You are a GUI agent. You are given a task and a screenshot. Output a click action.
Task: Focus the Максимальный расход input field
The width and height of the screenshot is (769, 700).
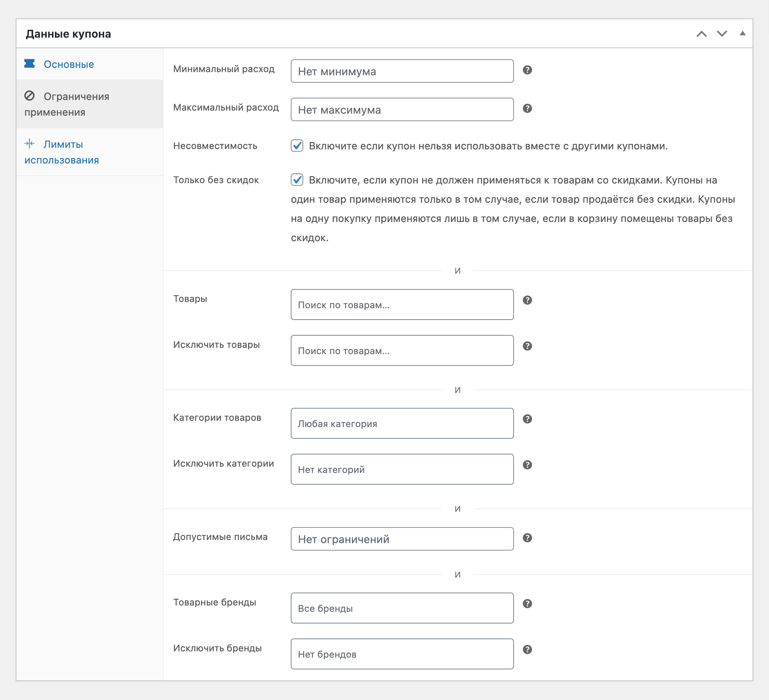(402, 109)
